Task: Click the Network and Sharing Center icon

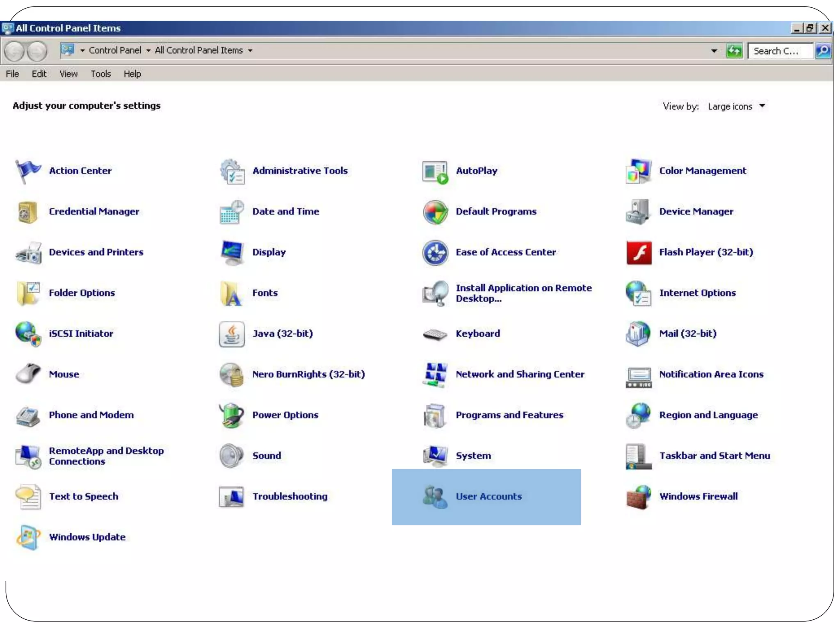Action: click(435, 374)
